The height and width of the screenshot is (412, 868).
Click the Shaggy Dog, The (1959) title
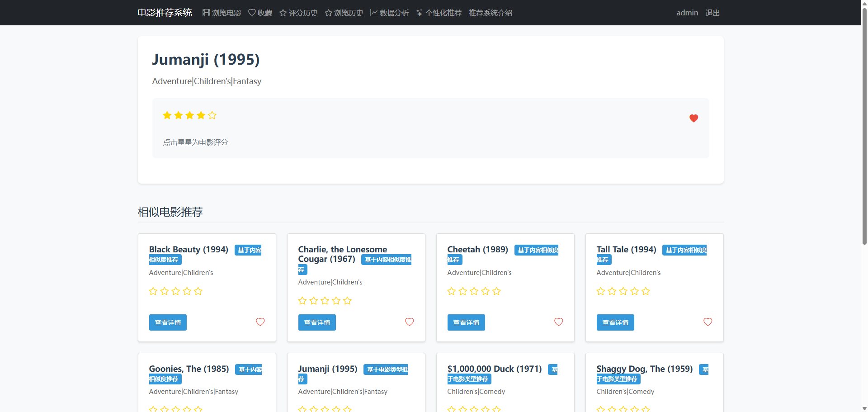coord(645,369)
